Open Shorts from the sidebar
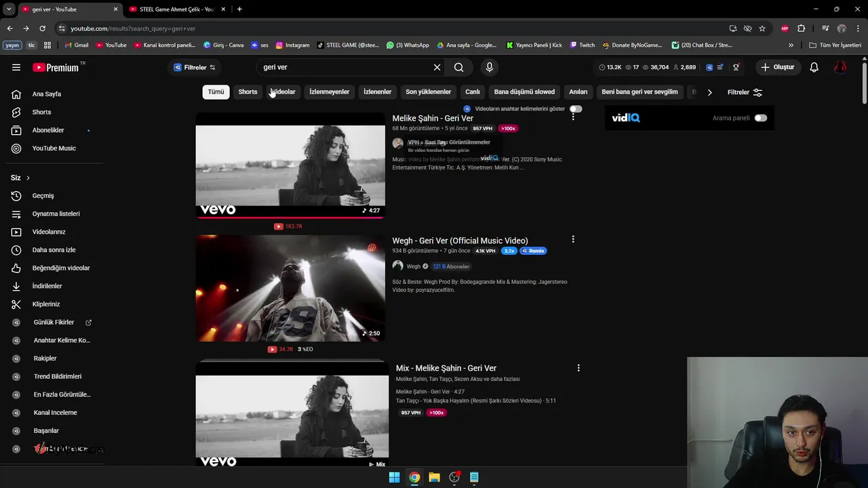868x488 pixels. pos(41,112)
